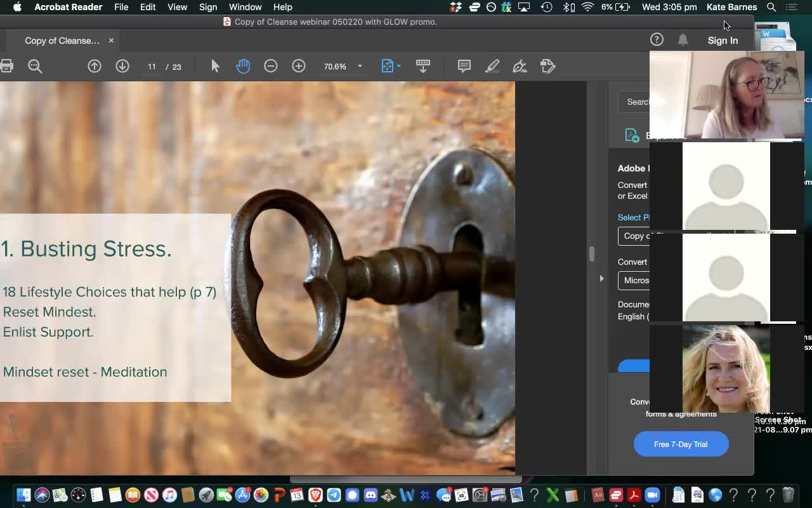
Task: Open the Find text magnifier tool
Action: point(35,66)
